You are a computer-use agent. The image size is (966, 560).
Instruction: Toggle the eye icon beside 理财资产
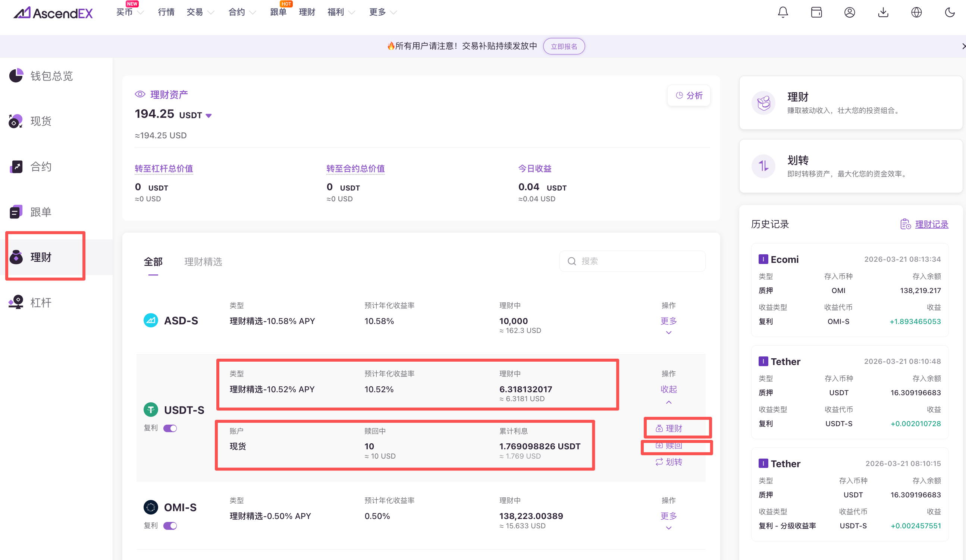tap(140, 94)
